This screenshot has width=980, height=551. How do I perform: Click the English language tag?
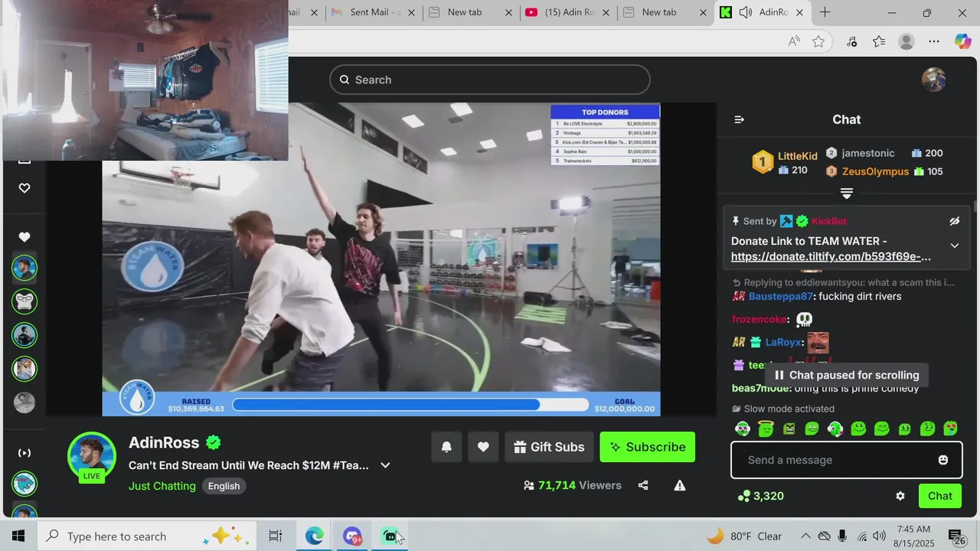pyautogui.click(x=224, y=486)
